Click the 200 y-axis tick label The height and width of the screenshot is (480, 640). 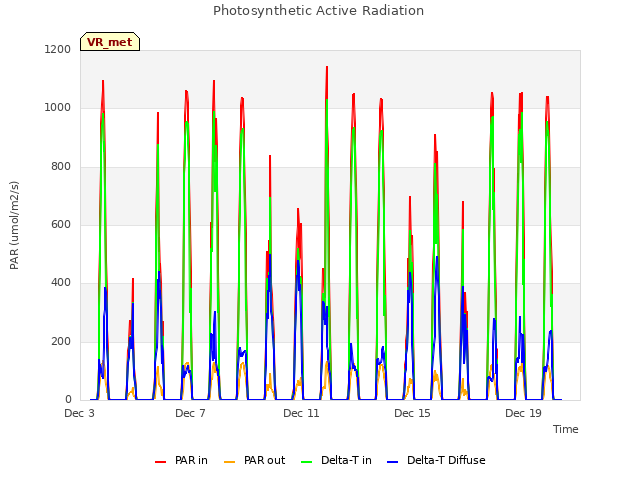pyautogui.click(x=61, y=342)
